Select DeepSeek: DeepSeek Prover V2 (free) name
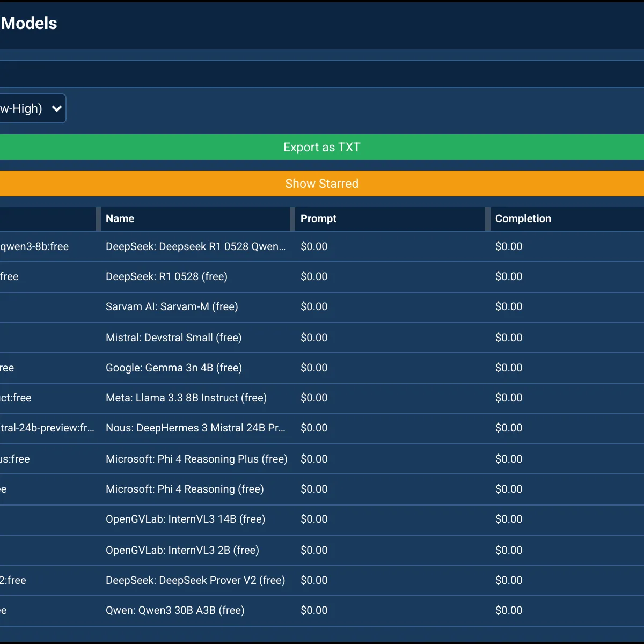This screenshot has width=644, height=644. (195, 580)
